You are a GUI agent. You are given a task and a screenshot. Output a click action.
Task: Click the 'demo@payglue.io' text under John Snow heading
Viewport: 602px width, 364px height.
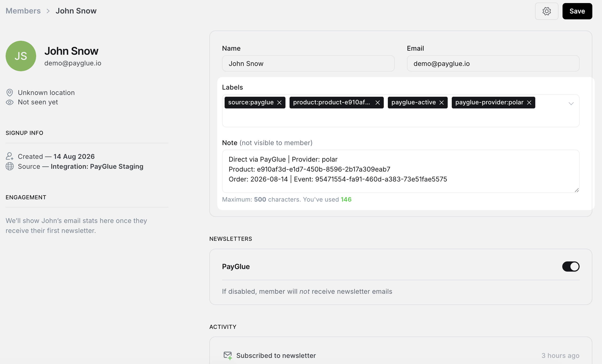[73, 63]
